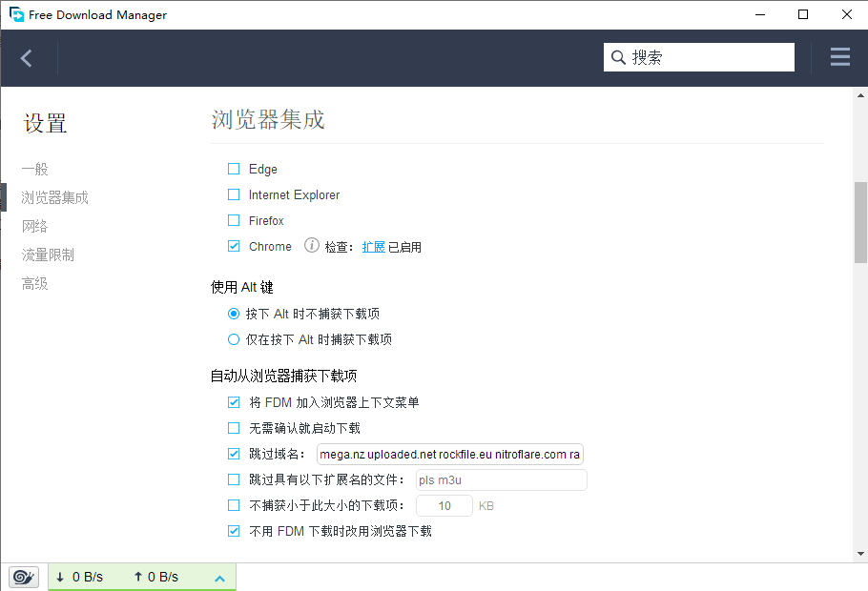Click the KB unit label

point(486,506)
